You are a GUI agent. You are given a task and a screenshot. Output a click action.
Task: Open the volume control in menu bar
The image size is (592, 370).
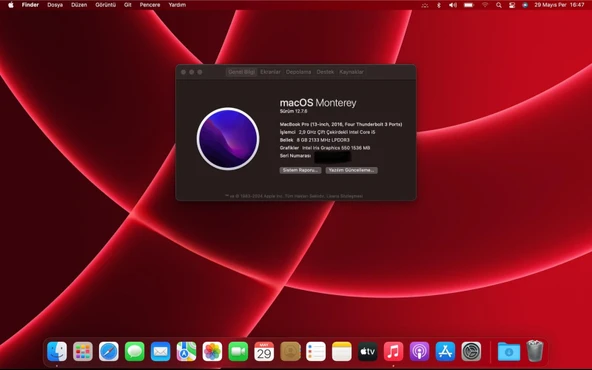453,5
